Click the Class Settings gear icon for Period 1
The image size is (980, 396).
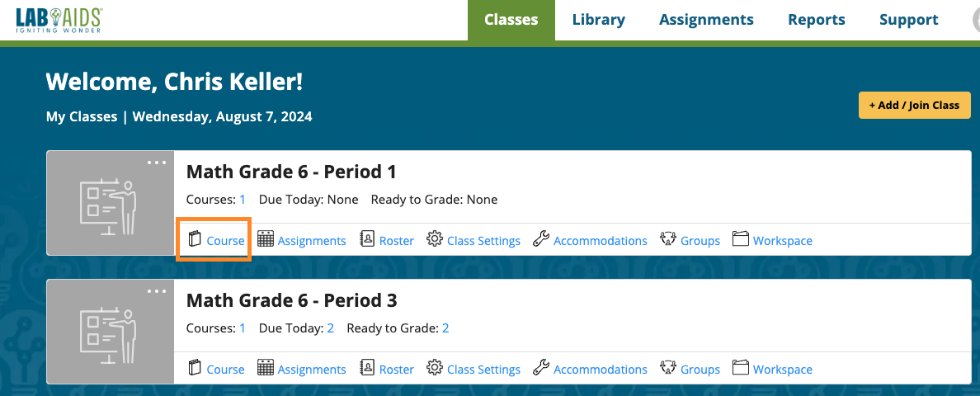[435, 239]
